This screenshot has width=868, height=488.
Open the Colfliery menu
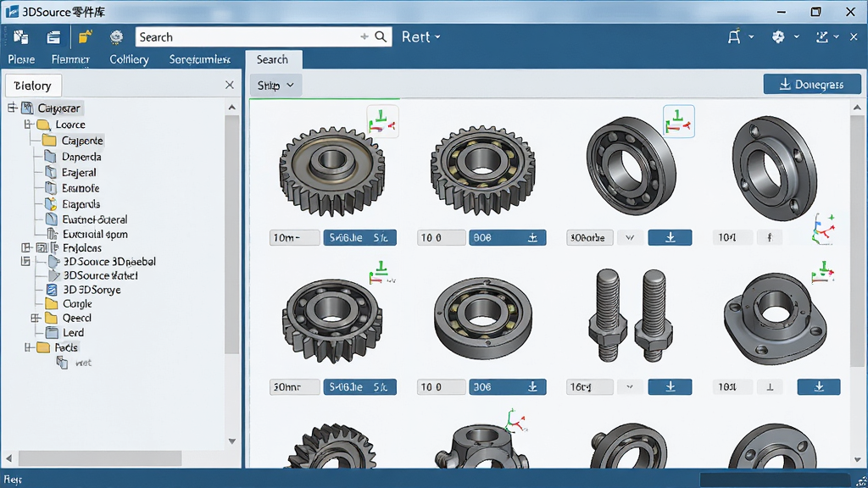[x=129, y=59]
